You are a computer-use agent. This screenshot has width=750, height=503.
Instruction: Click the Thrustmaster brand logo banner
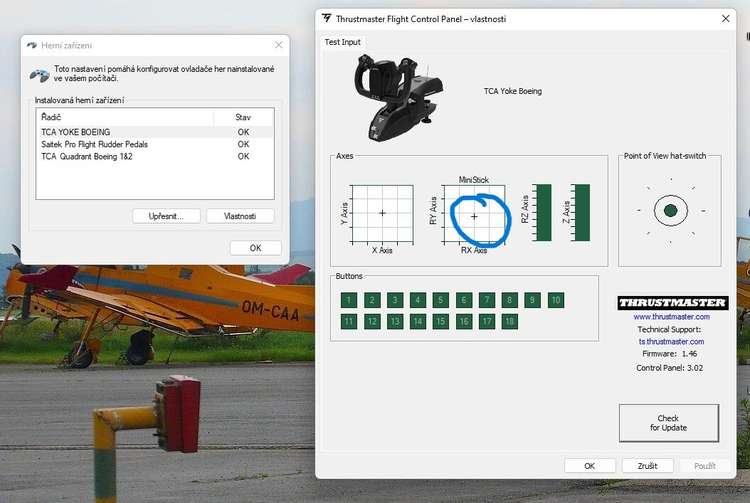(x=673, y=303)
